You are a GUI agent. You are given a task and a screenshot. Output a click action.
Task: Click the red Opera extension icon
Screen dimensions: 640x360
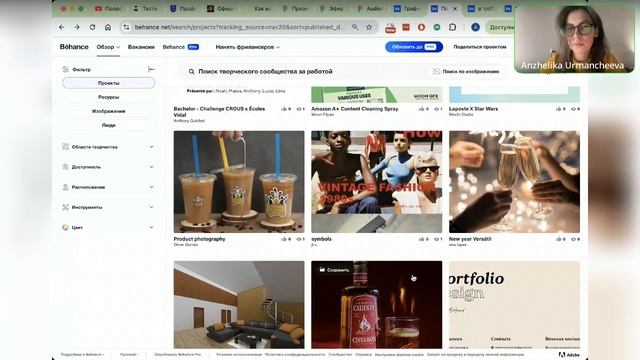coord(421,27)
